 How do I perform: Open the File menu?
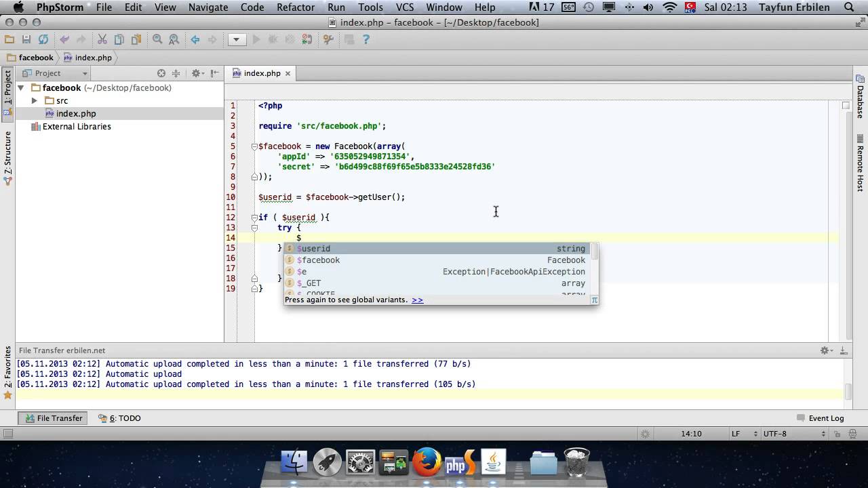(104, 7)
